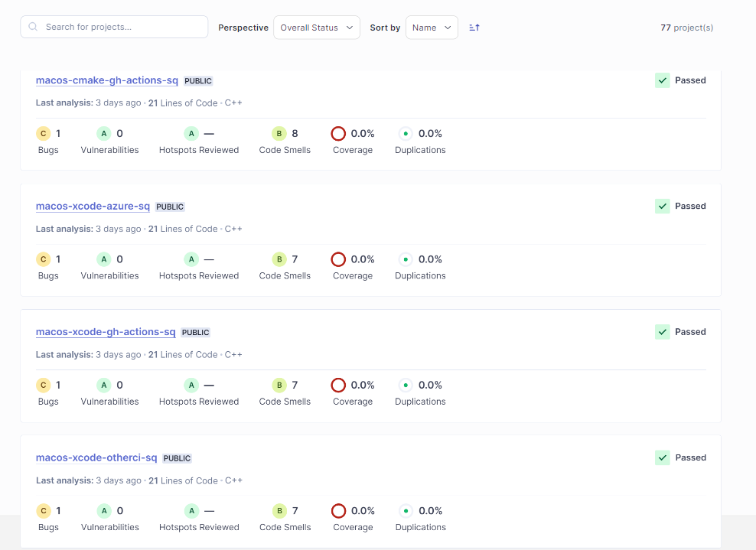The width and height of the screenshot is (756, 550).
Task: Click Duplications dot icon for macos-xcode-otherci-sq
Action: pos(406,511)
